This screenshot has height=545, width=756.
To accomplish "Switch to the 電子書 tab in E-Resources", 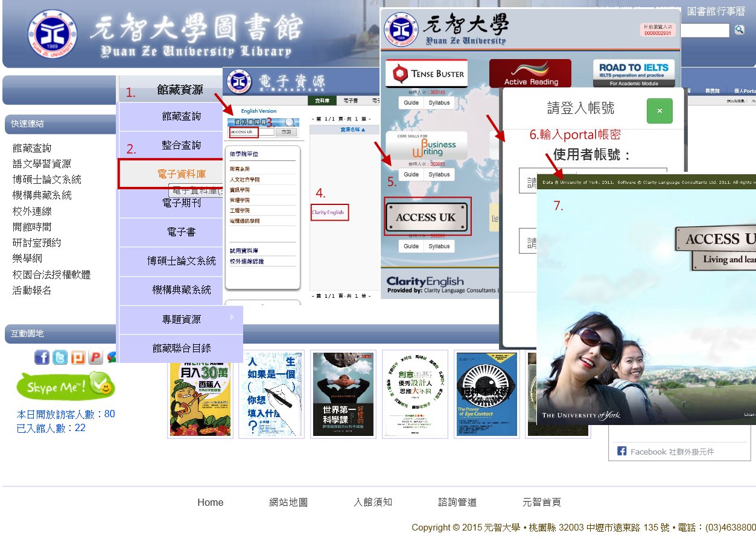I will tap(351, 101).
